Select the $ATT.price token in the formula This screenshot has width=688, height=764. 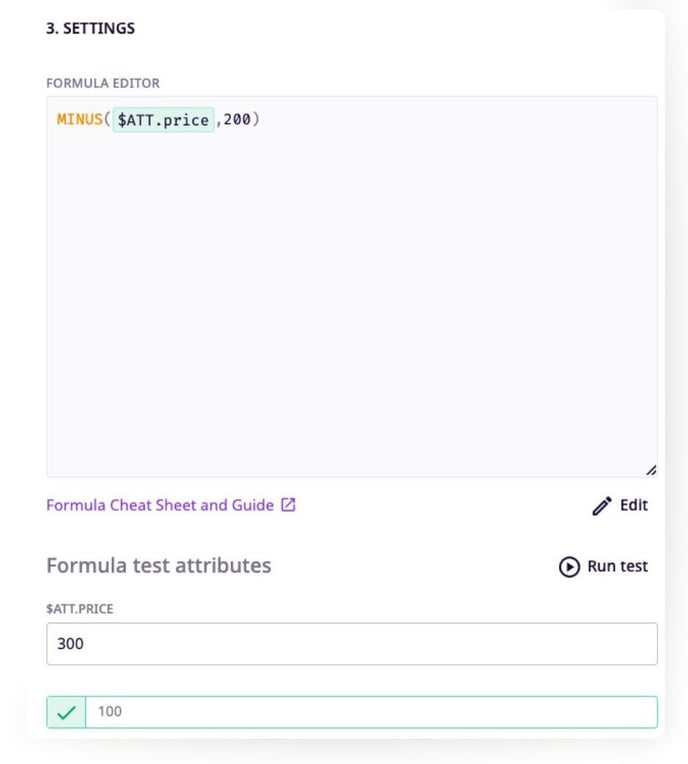coord(163,120)
